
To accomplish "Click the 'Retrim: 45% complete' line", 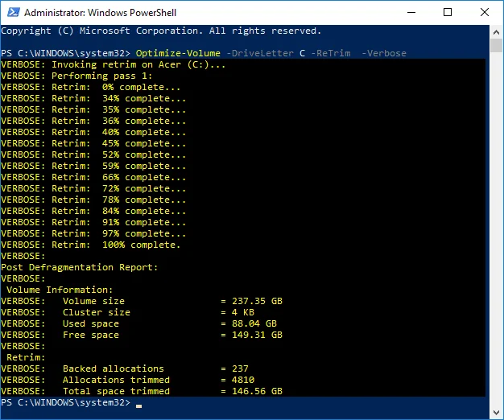I will click(93, 143).
